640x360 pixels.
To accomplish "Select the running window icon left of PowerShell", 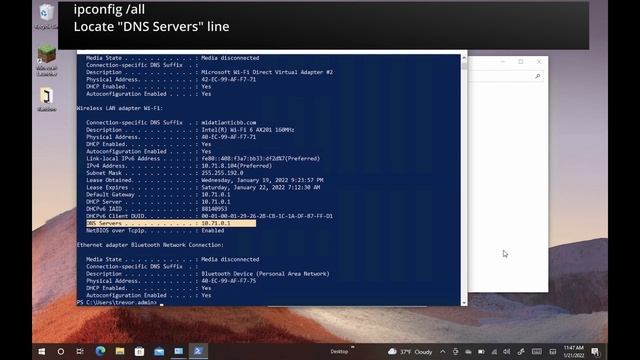I will pyautogui.click(x=179, y=351).
